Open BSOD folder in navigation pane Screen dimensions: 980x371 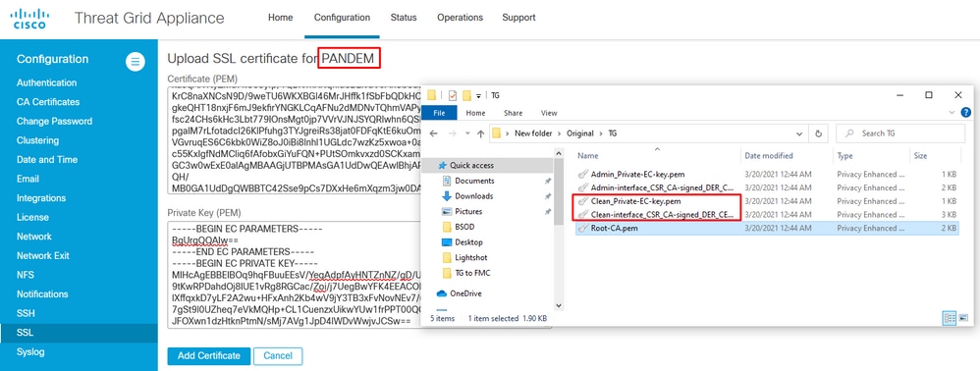click(x=465, y=227)
